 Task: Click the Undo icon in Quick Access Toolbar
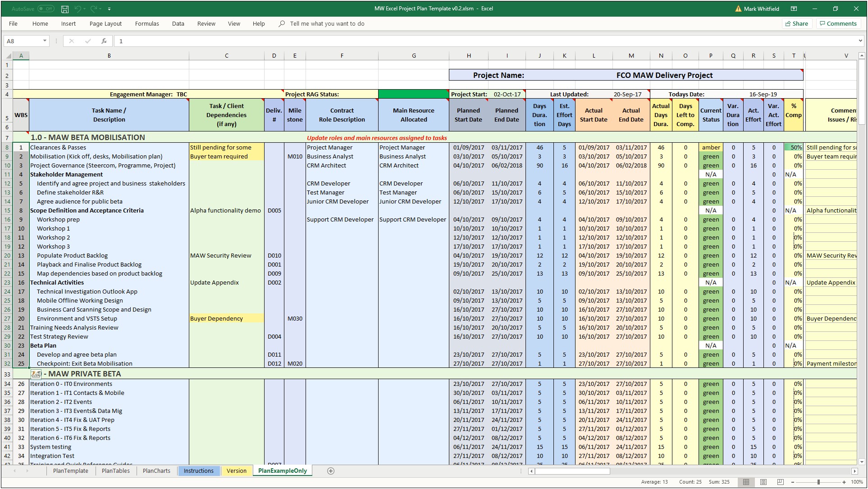coord(77,8)
